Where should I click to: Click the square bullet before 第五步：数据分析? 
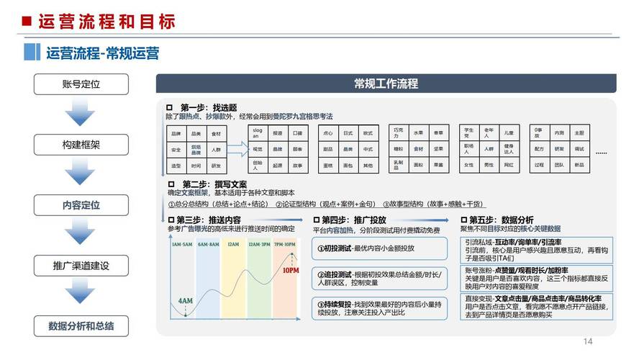pyautogui.click(x=463, y=220)
